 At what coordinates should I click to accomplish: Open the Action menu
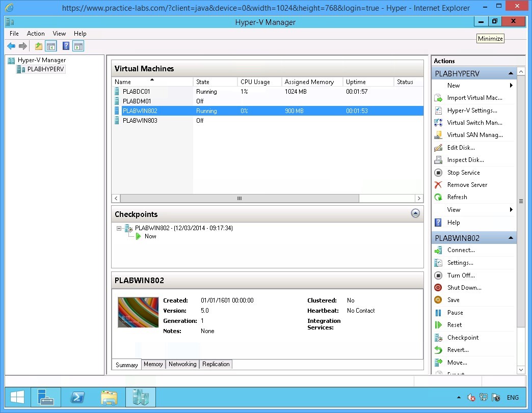point(36,34)
